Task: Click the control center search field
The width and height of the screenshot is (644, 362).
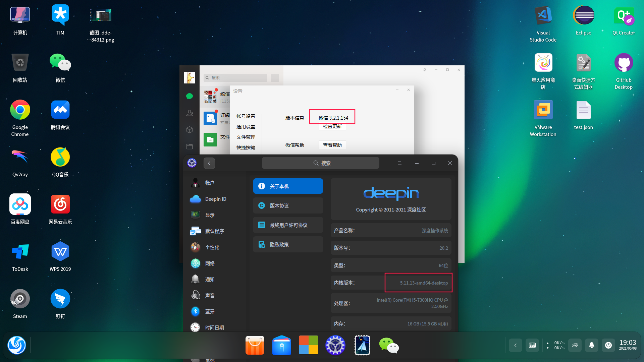Action: pos(320,163)
